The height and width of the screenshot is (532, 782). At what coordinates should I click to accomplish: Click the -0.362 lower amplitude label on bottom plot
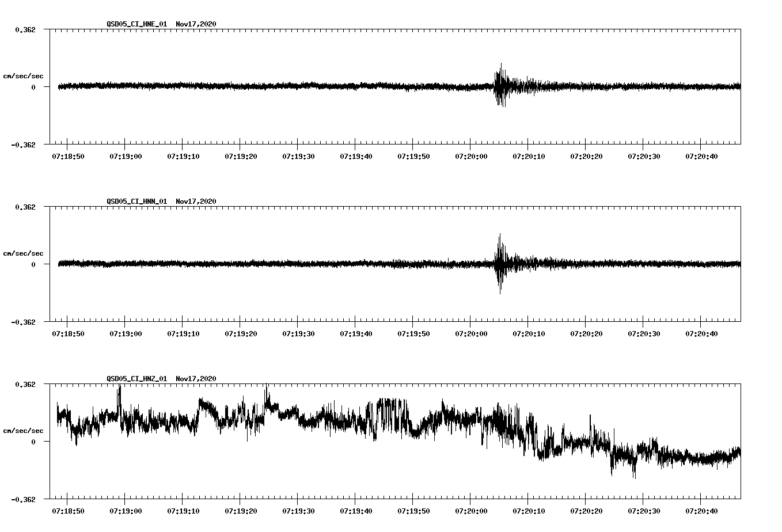pyautogui.click(x=22, y=500)
